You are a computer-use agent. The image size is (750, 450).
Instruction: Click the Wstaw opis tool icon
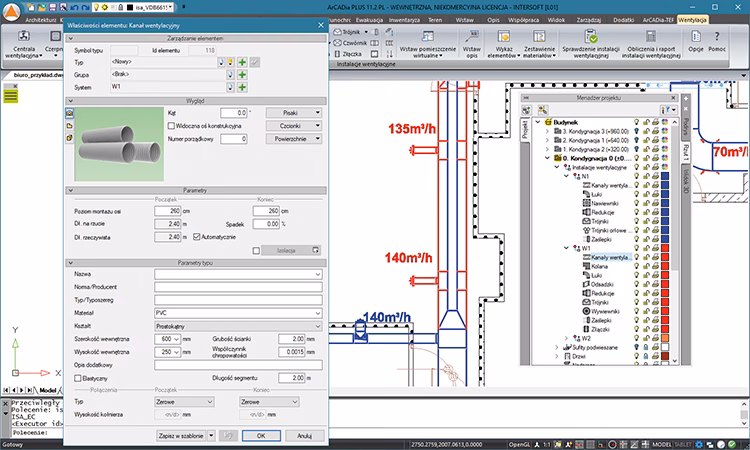point(472,36)
